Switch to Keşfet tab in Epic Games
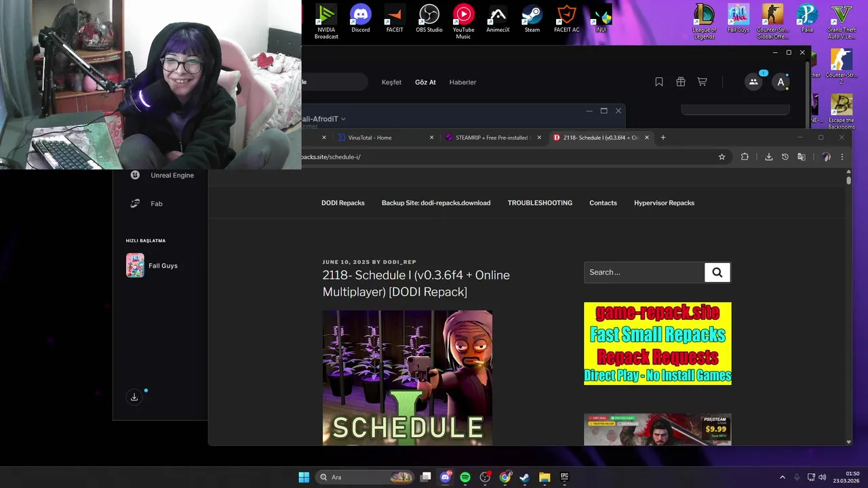 point(391,82)
